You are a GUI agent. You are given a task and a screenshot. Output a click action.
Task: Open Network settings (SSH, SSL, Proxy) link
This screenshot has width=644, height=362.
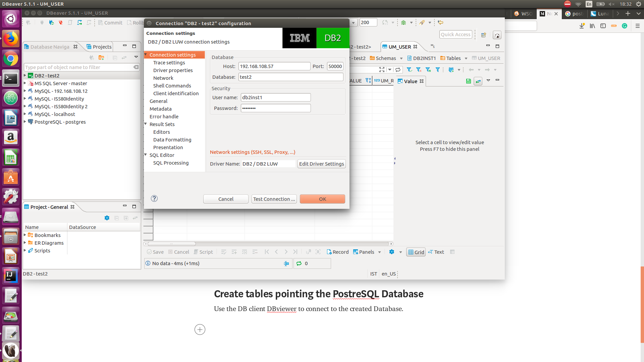tap(253, 152)
